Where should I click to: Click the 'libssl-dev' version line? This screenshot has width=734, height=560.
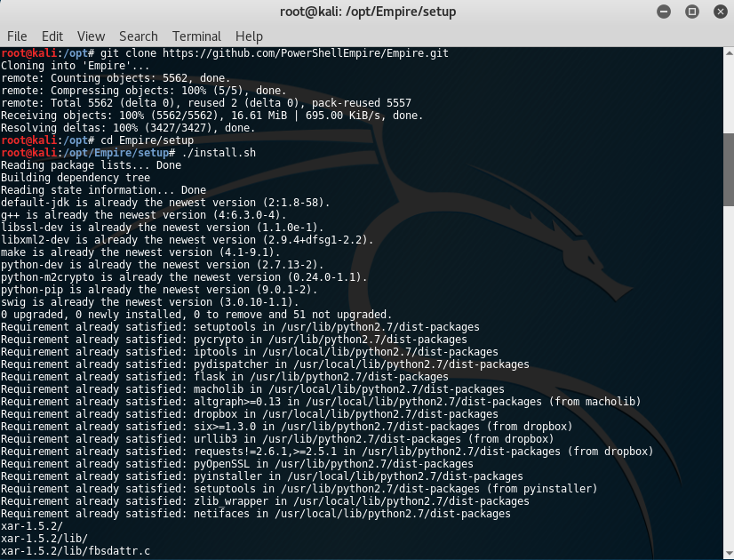pyautogui.click(x=162, y=227)
